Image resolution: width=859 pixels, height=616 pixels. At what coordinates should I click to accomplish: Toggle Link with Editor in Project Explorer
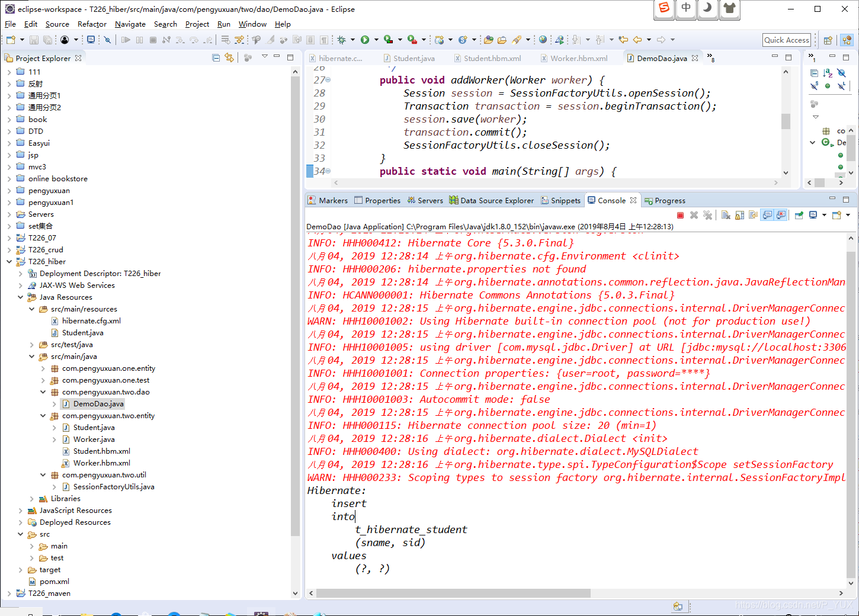tap(229, 57)
